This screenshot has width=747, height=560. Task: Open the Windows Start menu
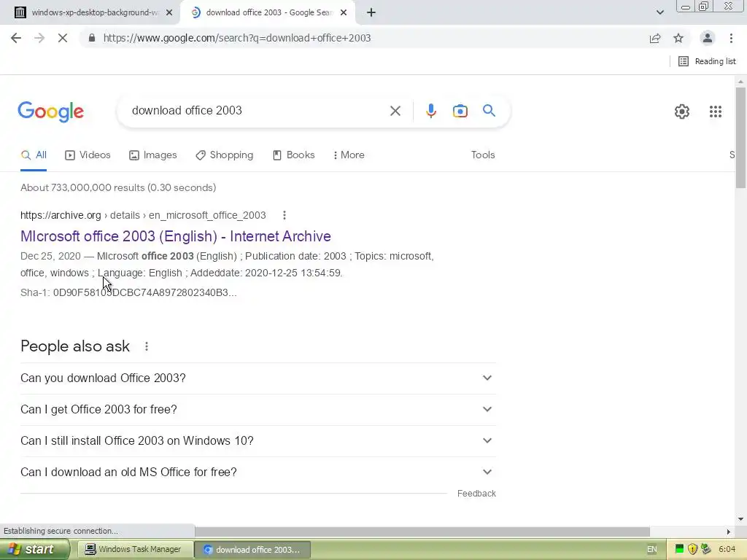(x=34, y=549)
